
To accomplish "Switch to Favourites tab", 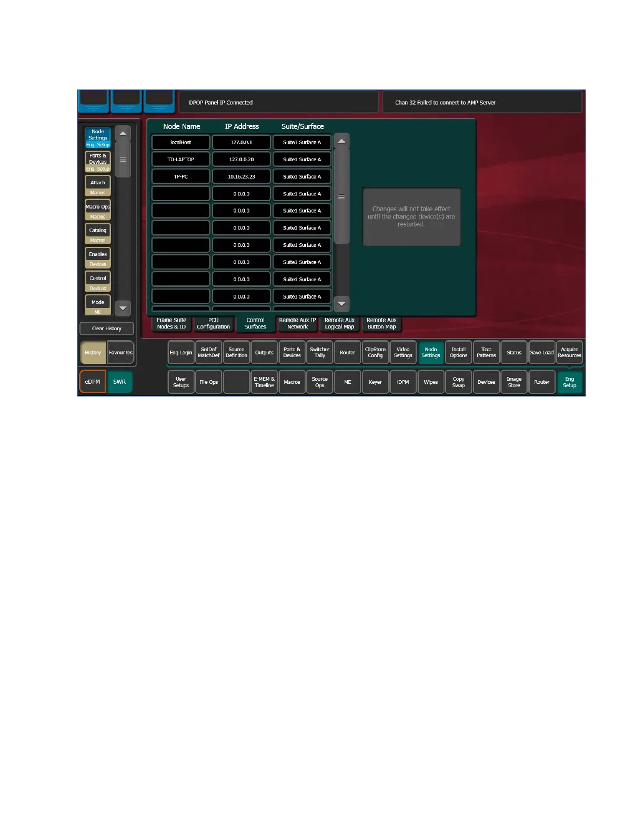I will click(x=120, y=353).
